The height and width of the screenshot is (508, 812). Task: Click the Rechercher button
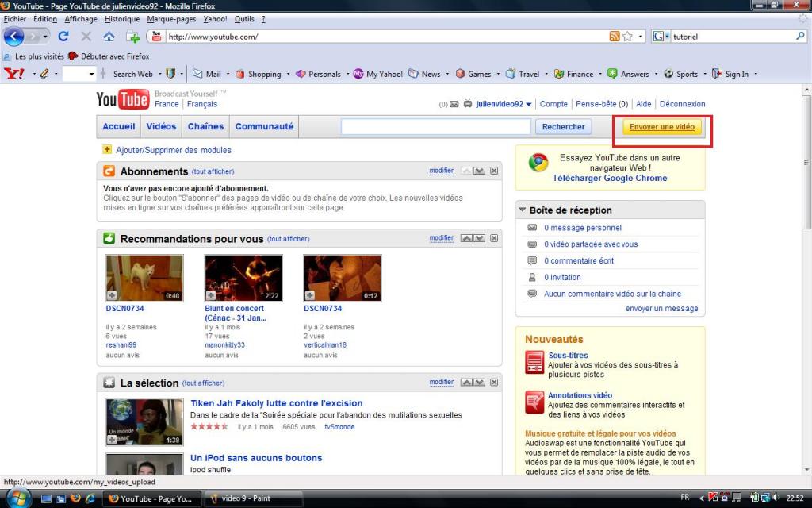pos(564,126)
